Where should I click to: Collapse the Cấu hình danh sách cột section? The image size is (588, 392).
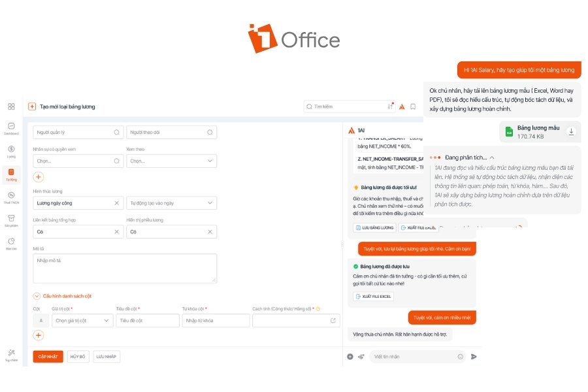(37, 296)
